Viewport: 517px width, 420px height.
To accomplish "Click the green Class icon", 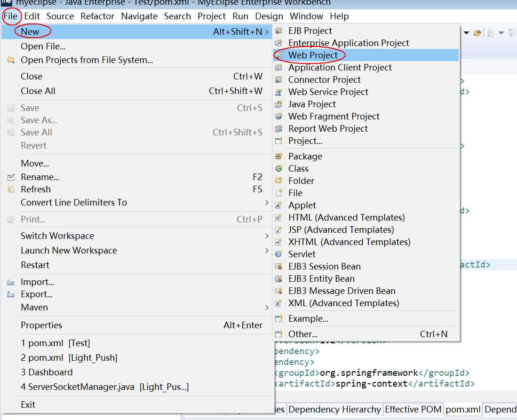I will [278, 168].
